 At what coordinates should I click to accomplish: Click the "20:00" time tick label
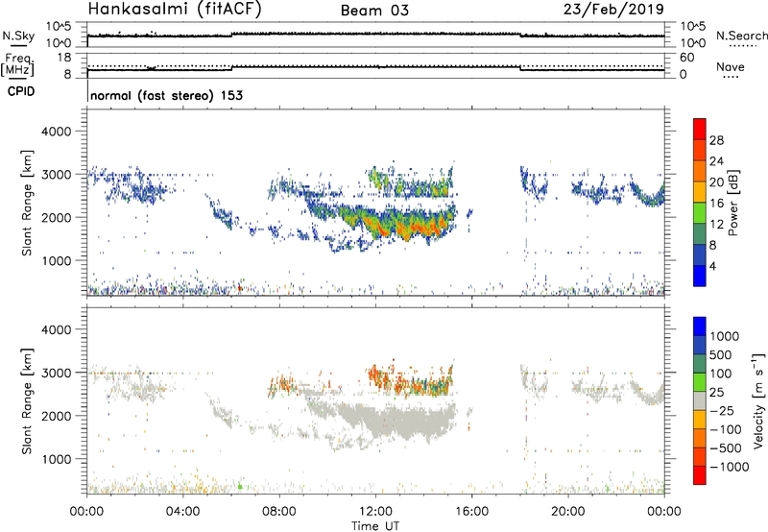click(x=568, y=512)
